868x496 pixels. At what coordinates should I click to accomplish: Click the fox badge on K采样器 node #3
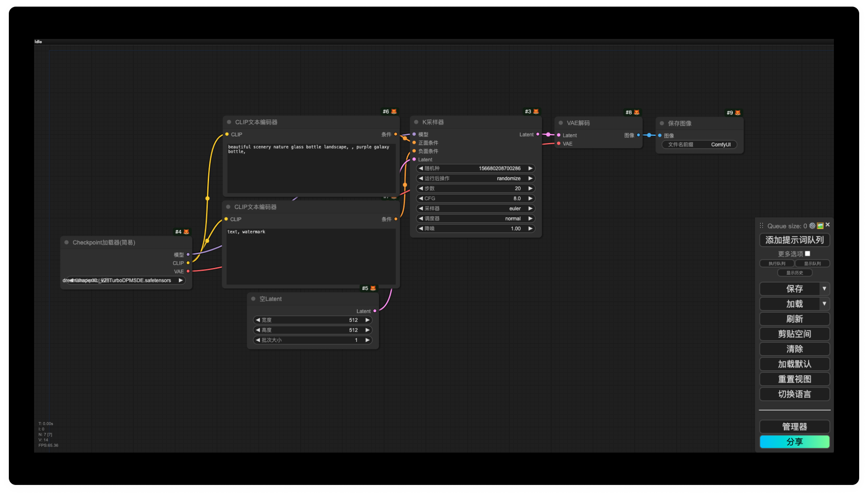point(536,112)
